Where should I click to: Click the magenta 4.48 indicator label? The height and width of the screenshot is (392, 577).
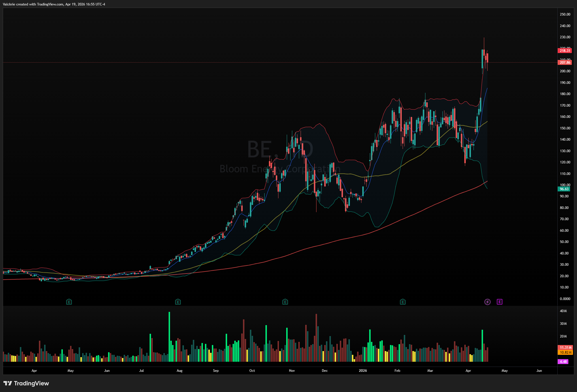tap(563, 361)
